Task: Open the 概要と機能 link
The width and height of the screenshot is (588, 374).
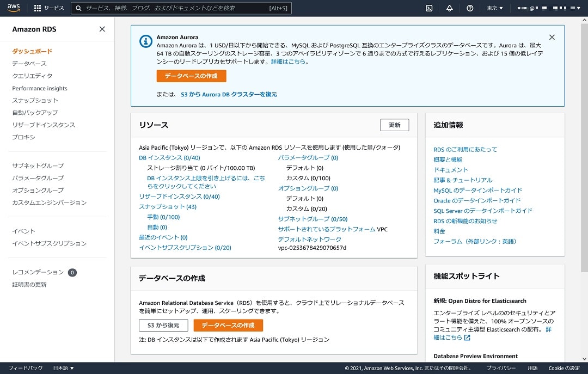Action: click(448, 160)
